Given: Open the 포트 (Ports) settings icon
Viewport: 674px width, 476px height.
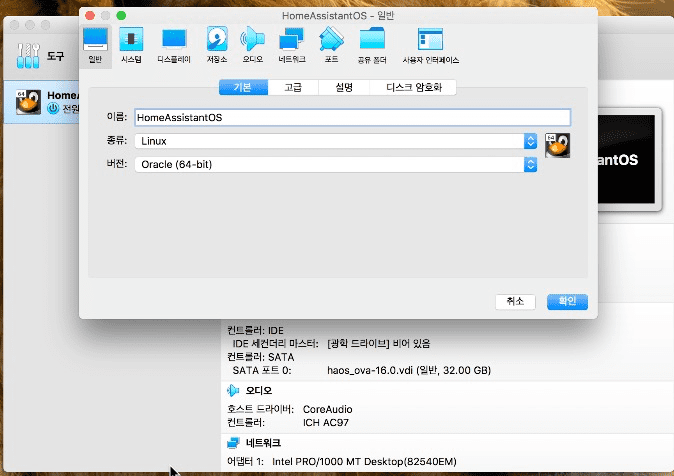Looking at the screenshot, I should tap(331, 46).
